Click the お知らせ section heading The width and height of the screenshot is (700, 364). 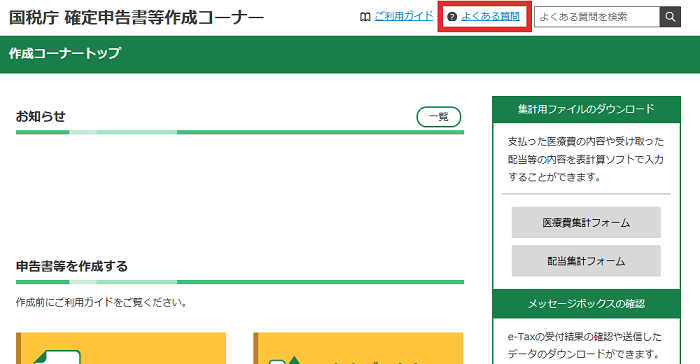click(41, 117)
